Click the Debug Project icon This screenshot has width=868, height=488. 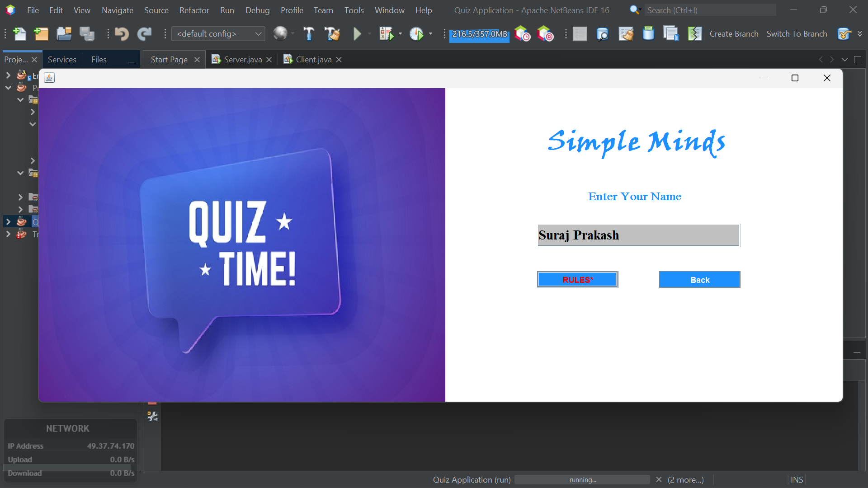pos(387,33)
